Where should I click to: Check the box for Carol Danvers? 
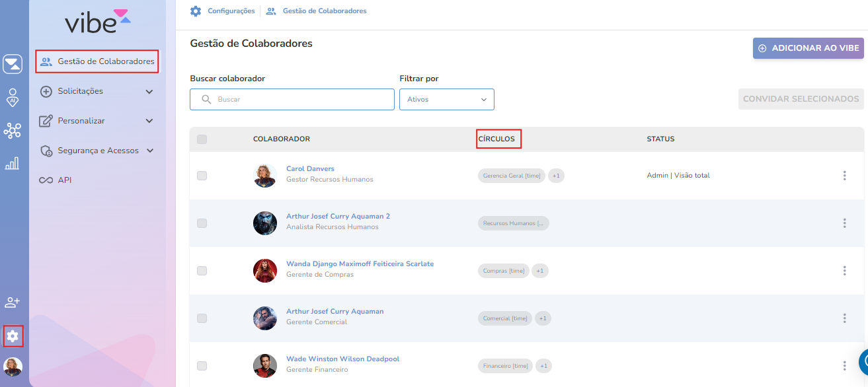pyautogui.click(x=202, y=176)
